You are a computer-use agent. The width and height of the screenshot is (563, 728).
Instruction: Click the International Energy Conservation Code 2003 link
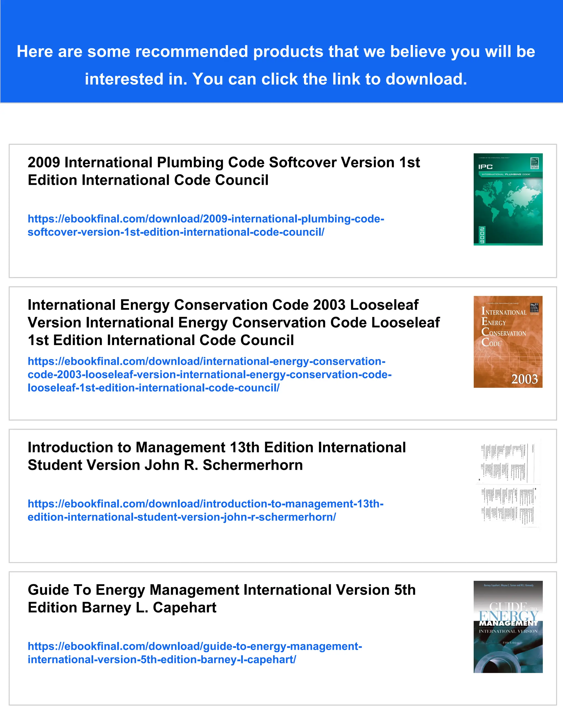coord(209,374)
